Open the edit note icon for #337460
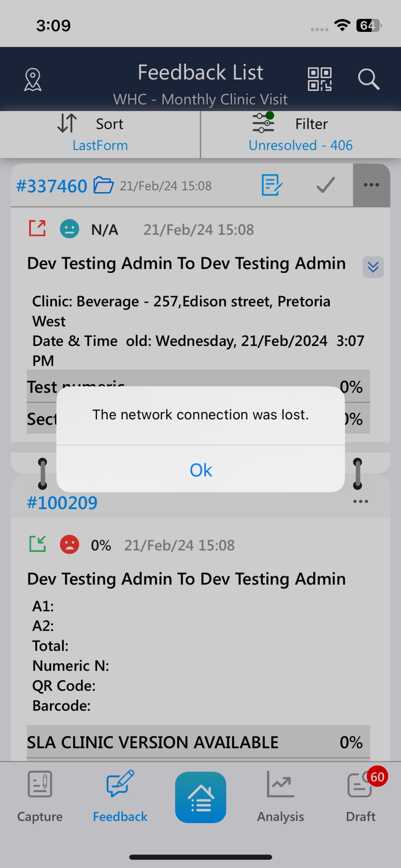 click(272, 185)
